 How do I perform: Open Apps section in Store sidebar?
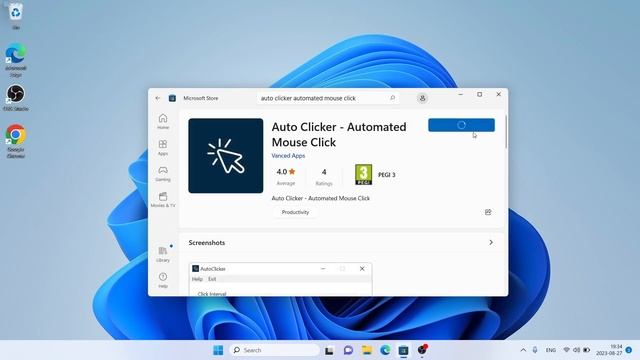(x=163, y=147)
